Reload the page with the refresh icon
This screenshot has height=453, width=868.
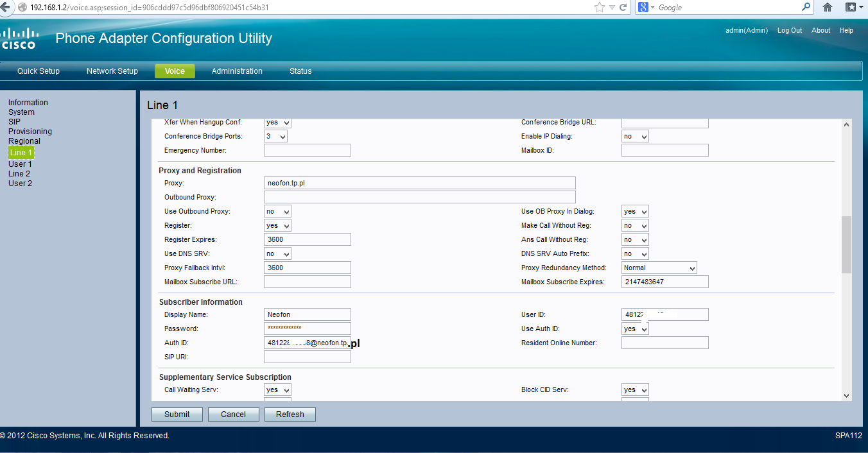[621, 7]
